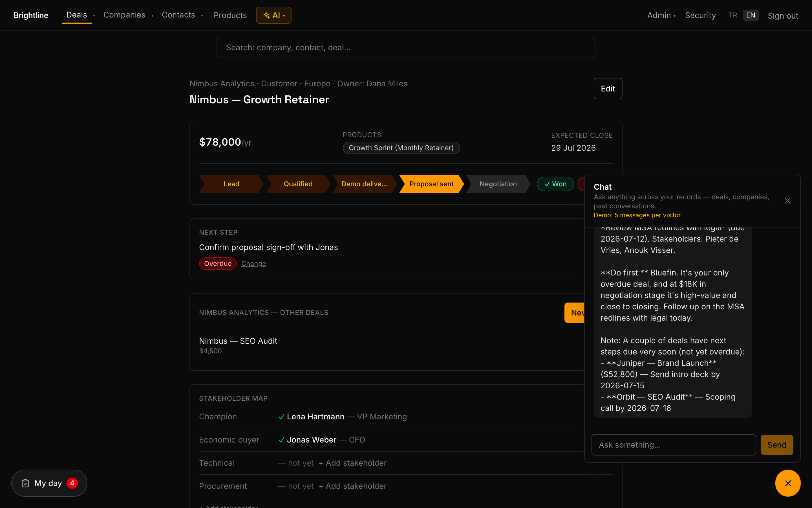Click the Nimbus Analytics breadcrumb text
The image size is (812, 508).
pos(222,84)
